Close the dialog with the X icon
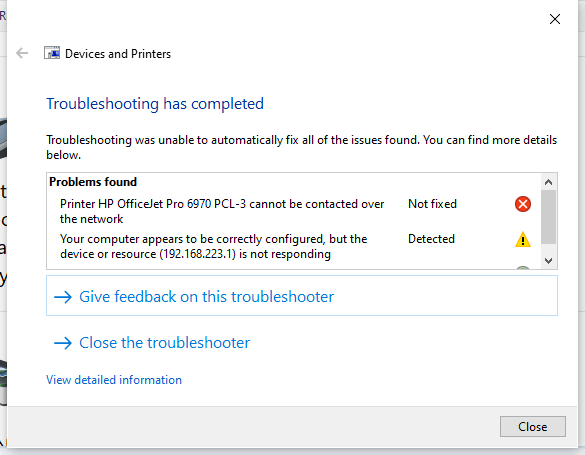This screenshot has width=585, height=455. [555, 19]
